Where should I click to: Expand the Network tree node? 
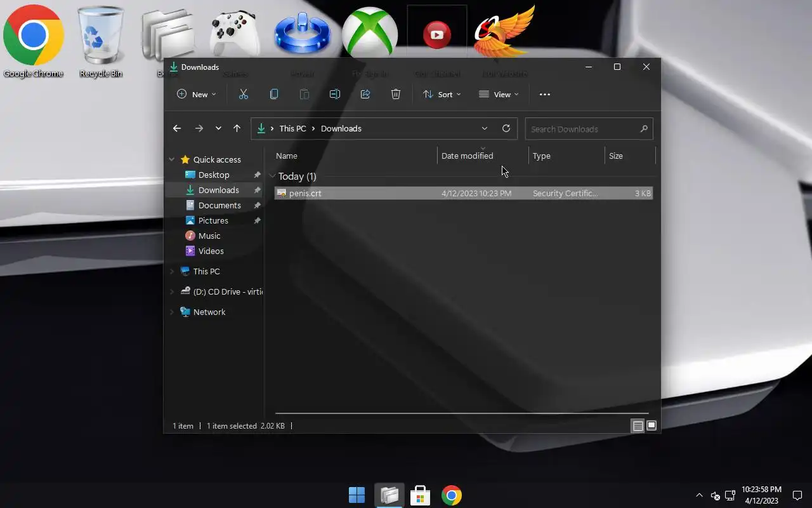pos(171,312)
